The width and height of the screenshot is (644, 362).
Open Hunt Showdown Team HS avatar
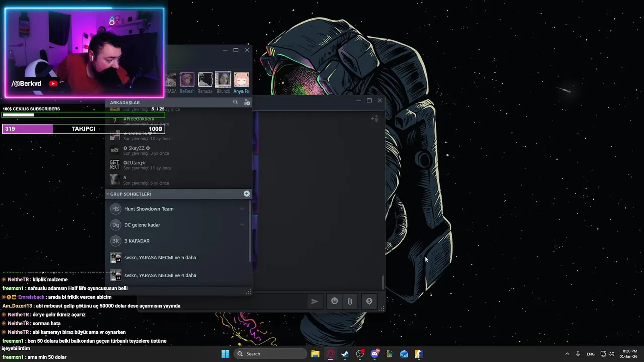[x=116, y=209]
